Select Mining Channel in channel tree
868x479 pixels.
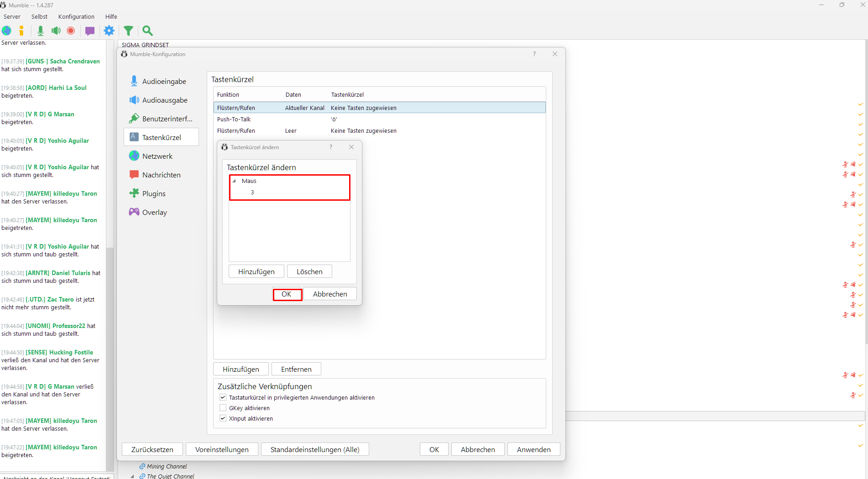click(167, 466)
